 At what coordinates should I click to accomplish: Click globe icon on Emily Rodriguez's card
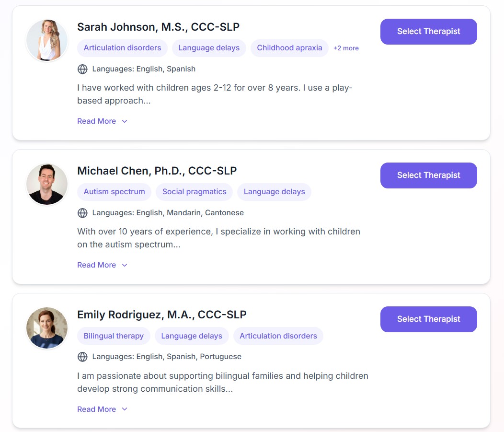coord(82,357)
